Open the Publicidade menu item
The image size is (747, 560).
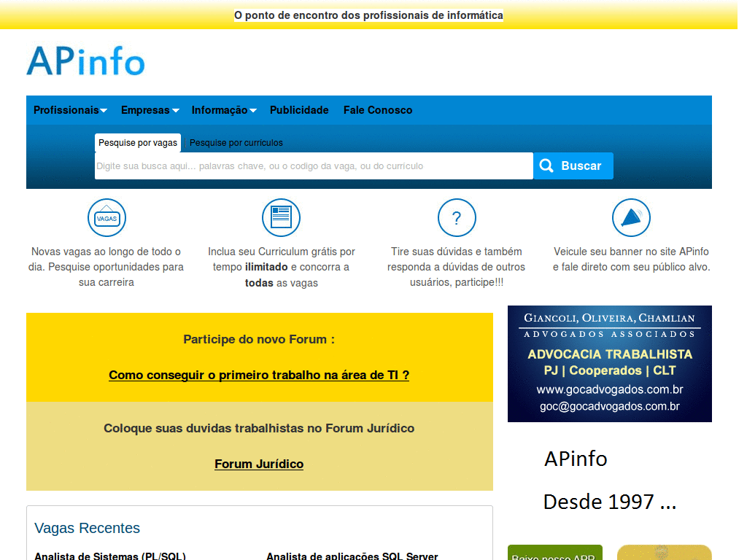(x=299, y=110)
